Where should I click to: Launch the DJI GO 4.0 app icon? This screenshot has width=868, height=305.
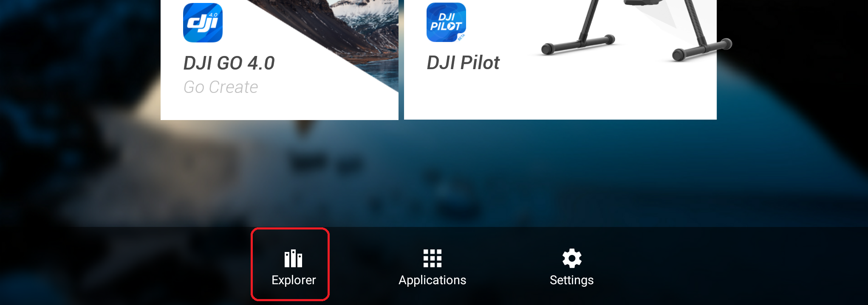pos(203,22)
